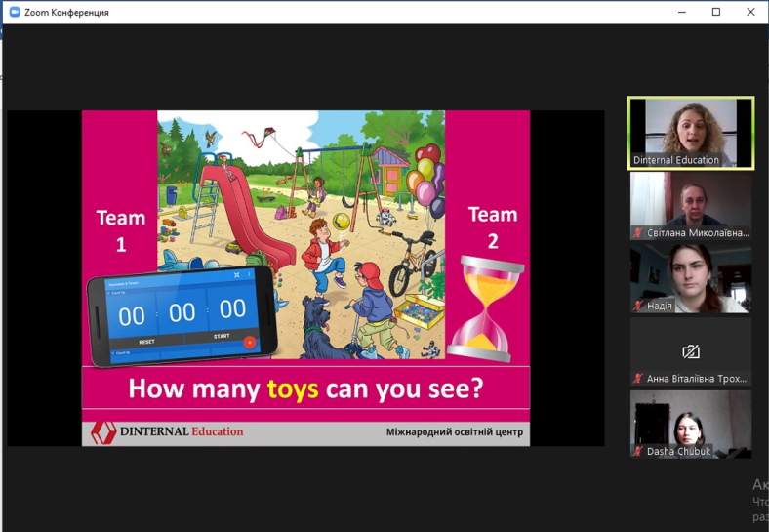Click the Dinternal Education logo on slide
The width and height of the screenshot is (769, 532).
tap(167, 431)
